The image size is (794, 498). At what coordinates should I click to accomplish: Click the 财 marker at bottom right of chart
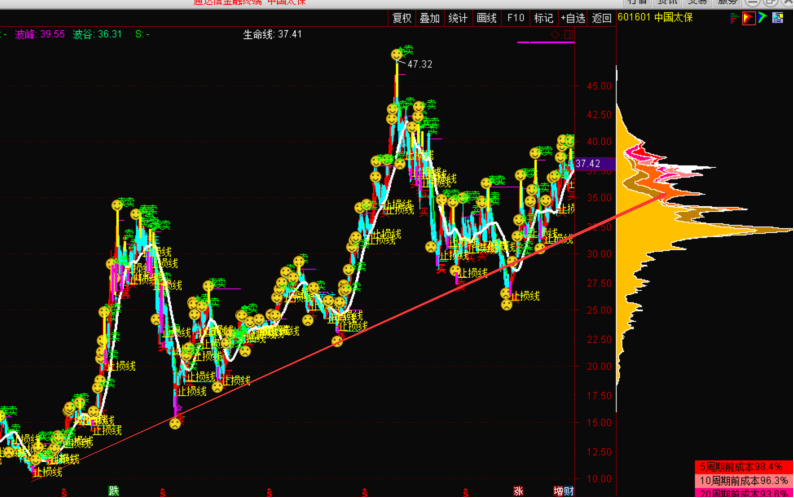pyautogui.click(x=569, y=491)
